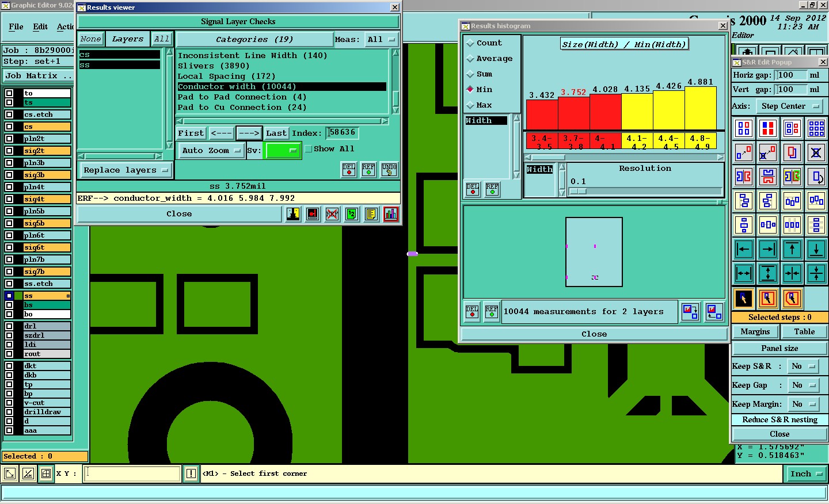
Task: Click the move-to-right-edge arrow icon
Action: click(768, 249)
